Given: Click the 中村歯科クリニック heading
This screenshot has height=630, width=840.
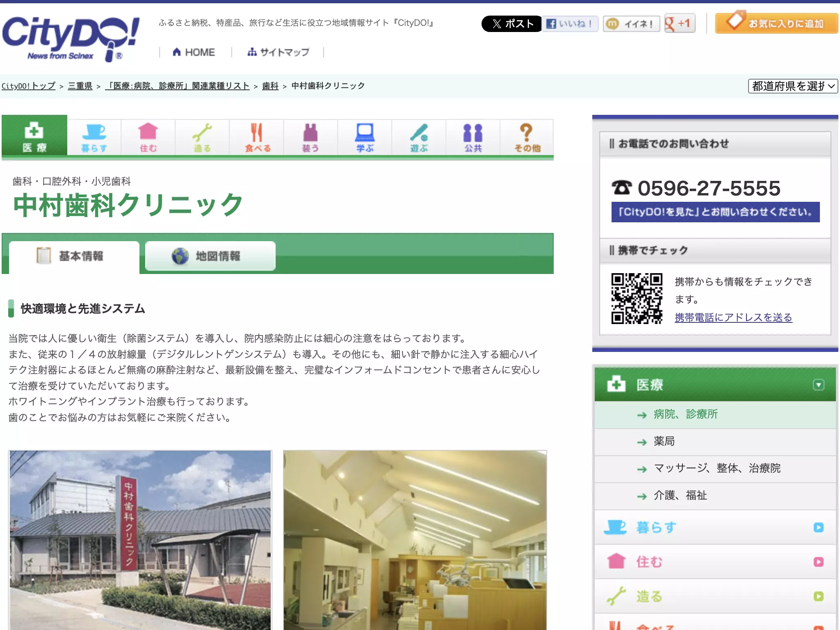Looking at the screenshot, I should (x=128, y=205).
